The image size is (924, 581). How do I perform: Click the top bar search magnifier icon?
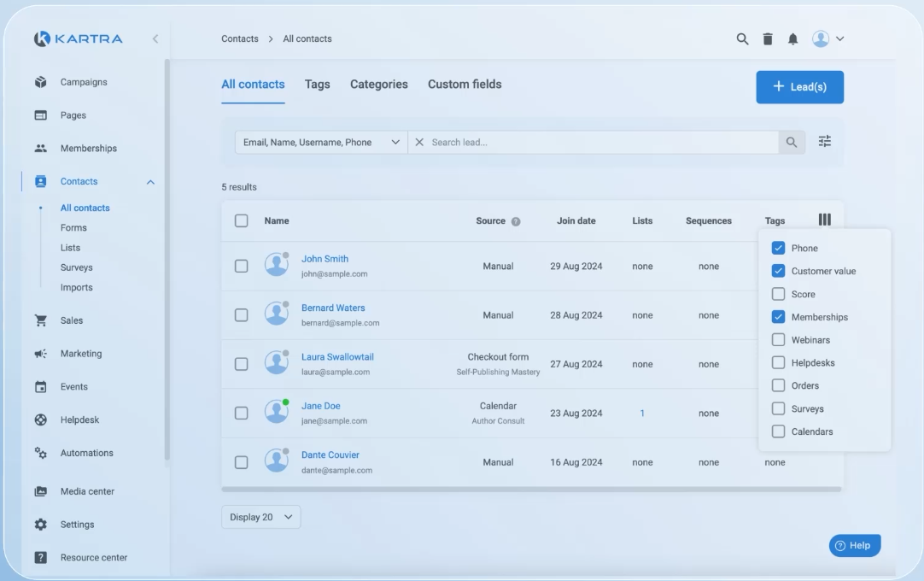tap(742, 39)
